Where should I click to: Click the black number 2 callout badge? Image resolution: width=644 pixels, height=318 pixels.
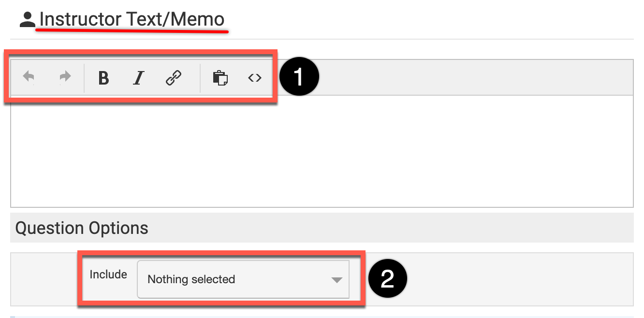388,279
